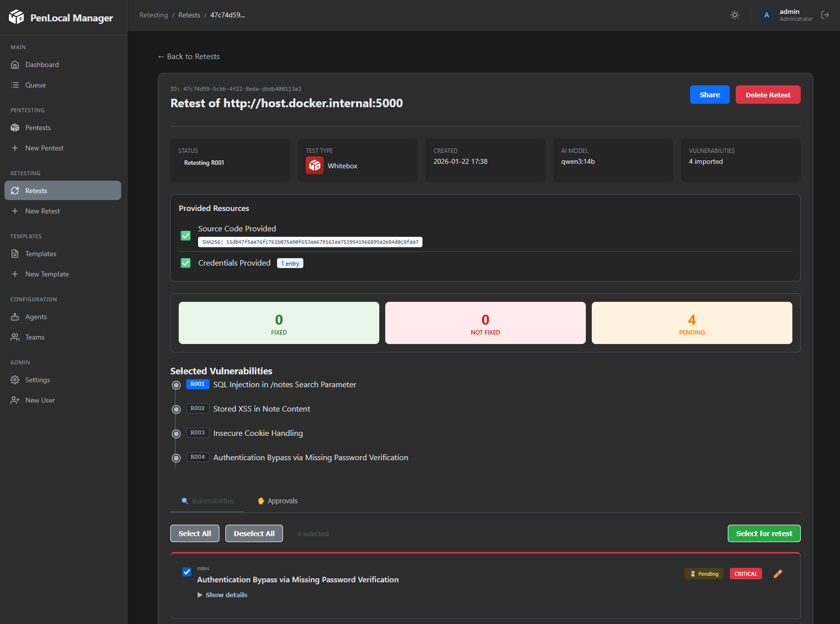Screen dimensions: 840x624
Task: Click the pencil edit icon for R004
Action: pyautogui.click(x=778, y=574)
